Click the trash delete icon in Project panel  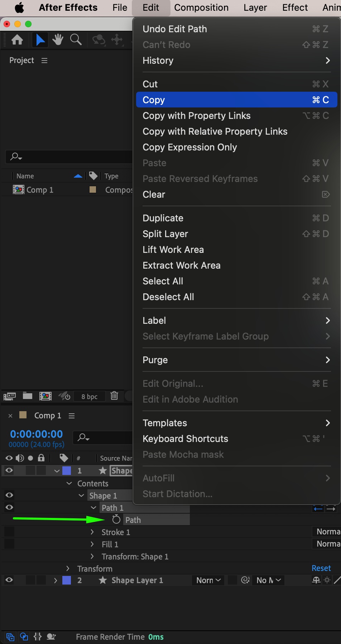[x=114, y=396]
